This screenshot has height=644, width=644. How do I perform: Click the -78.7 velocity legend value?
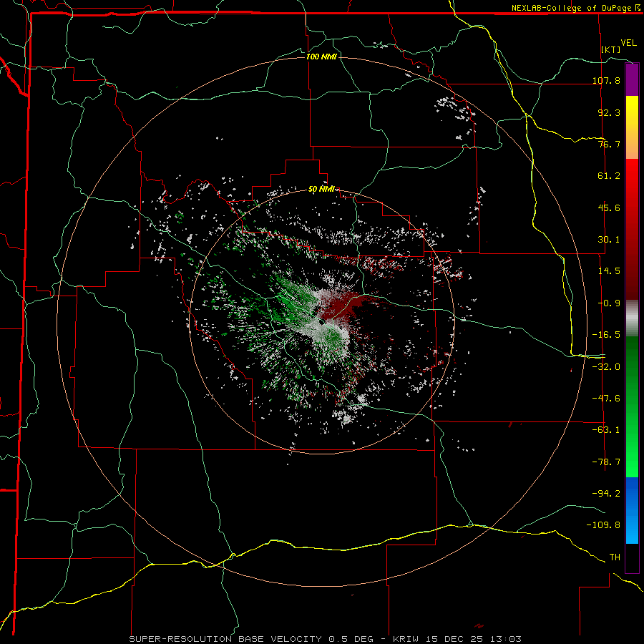pyautogui.click(x=607, y=462)
